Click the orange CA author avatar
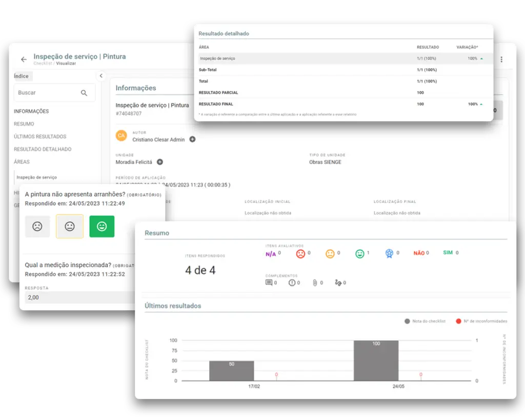525x420 pixels. point(122,135)
